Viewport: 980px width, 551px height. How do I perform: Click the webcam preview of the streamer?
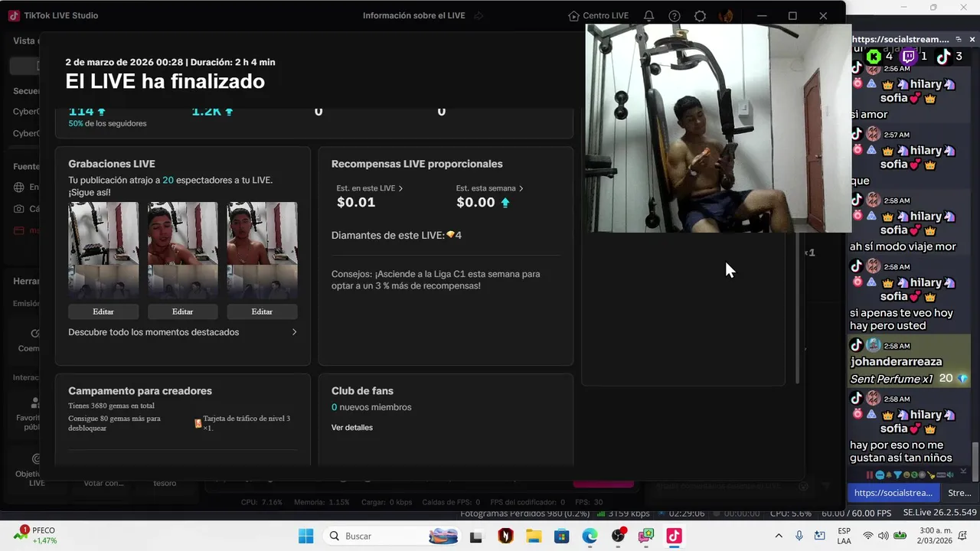[x=718, y=128]
